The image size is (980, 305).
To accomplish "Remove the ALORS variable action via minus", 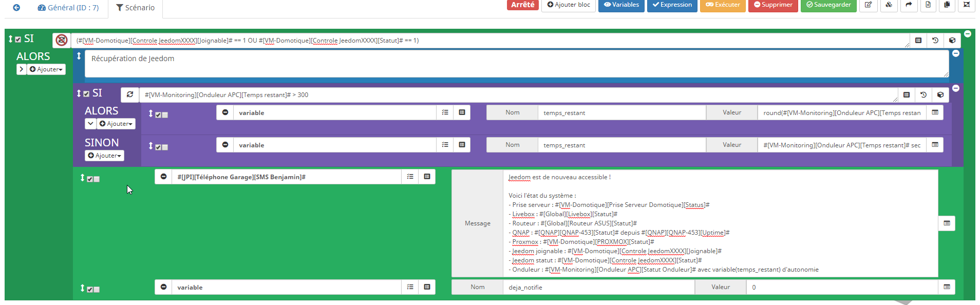I will [x=225, y=112].
